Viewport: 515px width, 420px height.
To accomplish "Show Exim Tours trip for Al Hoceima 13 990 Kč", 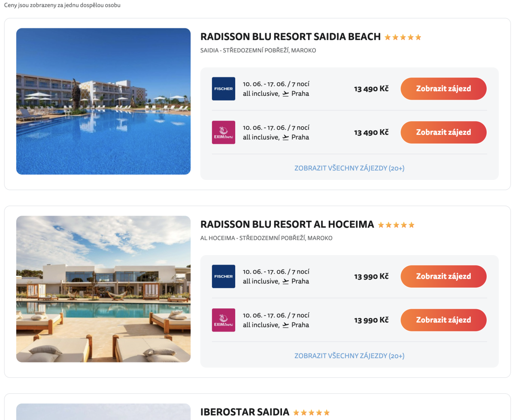I will coord(444,320).
